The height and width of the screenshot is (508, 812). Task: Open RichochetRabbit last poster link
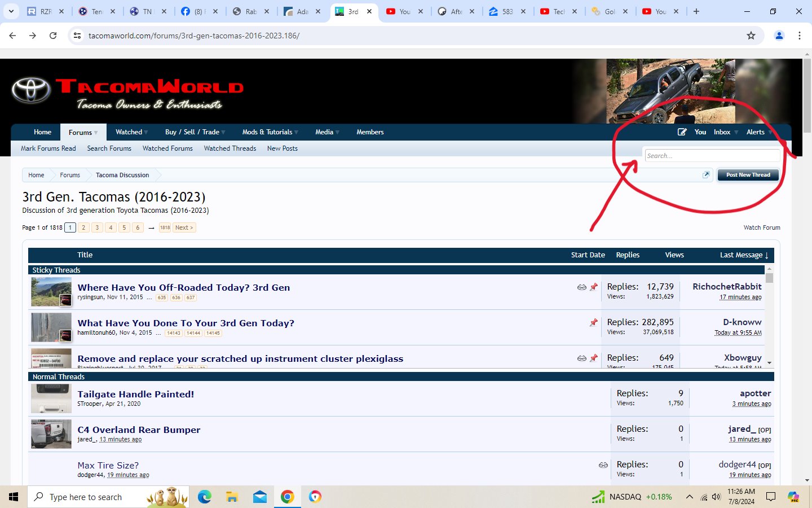tap(727, 287)
